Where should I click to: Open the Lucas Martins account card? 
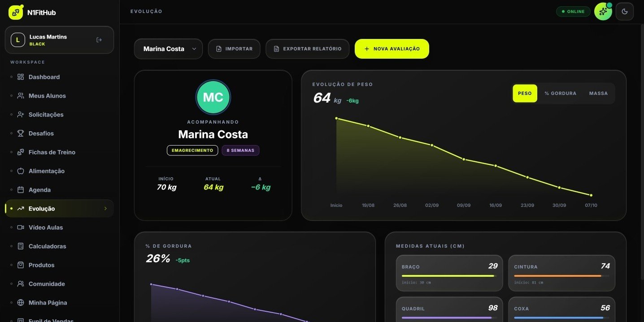[60, 40]
